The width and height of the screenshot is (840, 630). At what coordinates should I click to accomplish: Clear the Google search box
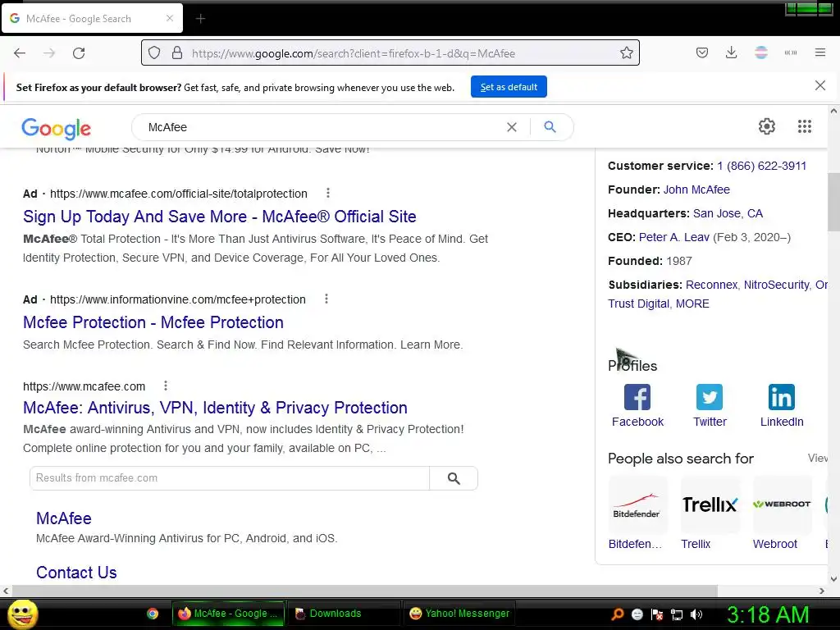pyautogui.click(x=512, y=127)
